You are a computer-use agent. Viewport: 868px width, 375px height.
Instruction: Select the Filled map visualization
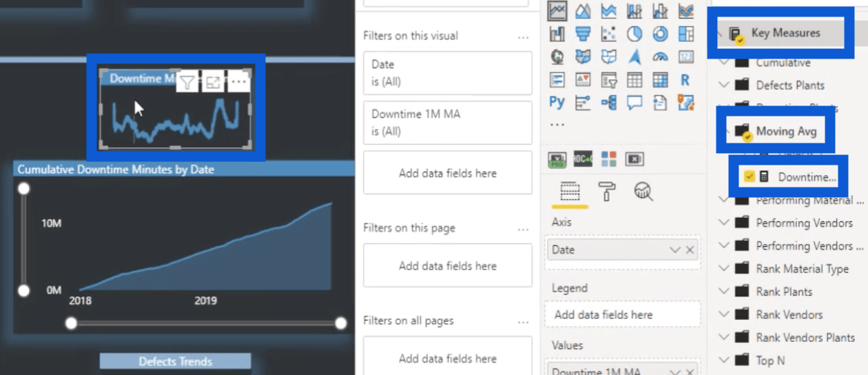click(x=583, y=57)
